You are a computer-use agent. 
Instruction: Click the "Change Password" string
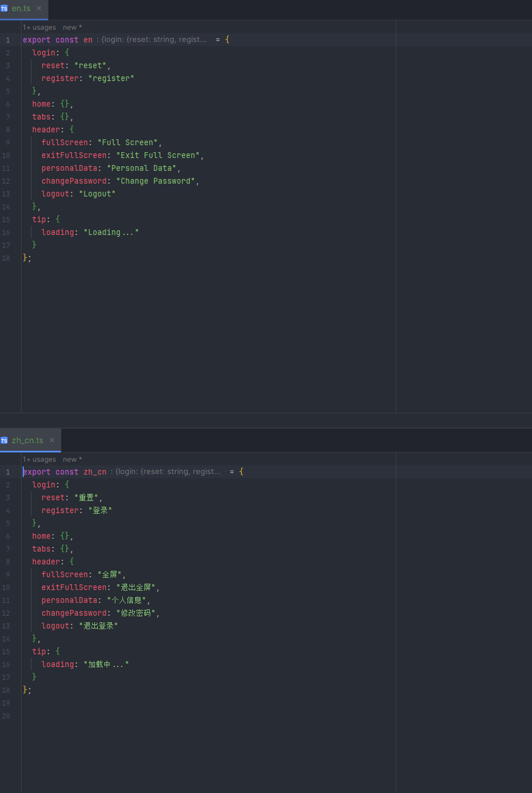point(156,181)
